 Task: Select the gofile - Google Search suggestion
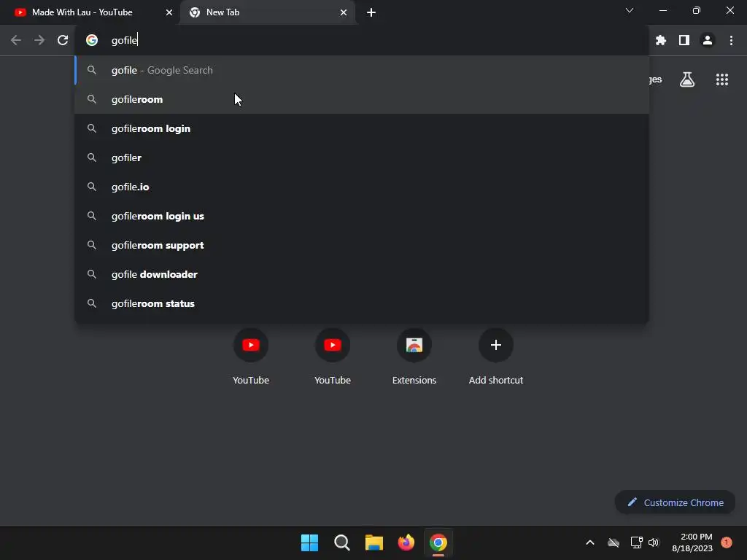pos(362,70)
